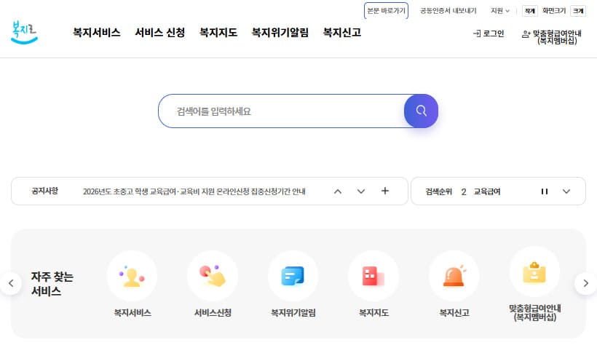Click 공동인증서 내보내기 link
The width and height of the screenshot is (597, 364).
pyautogui.click(x=448, y=11)
